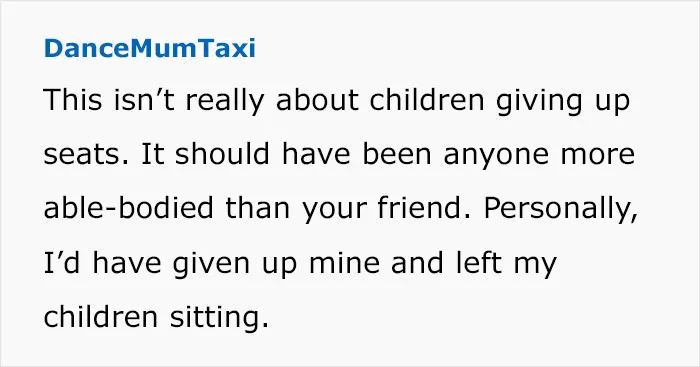Click the word "more" ending the second line
Image resolution: width=700 pixels, height=367 pixels.
(598, 155)
